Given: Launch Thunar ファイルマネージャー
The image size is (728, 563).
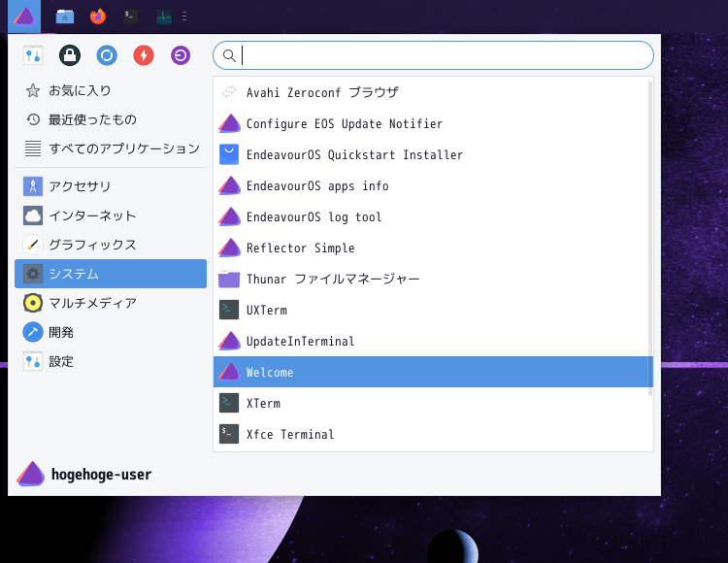Looking at the screenshot, I should [x=433, y=279].
